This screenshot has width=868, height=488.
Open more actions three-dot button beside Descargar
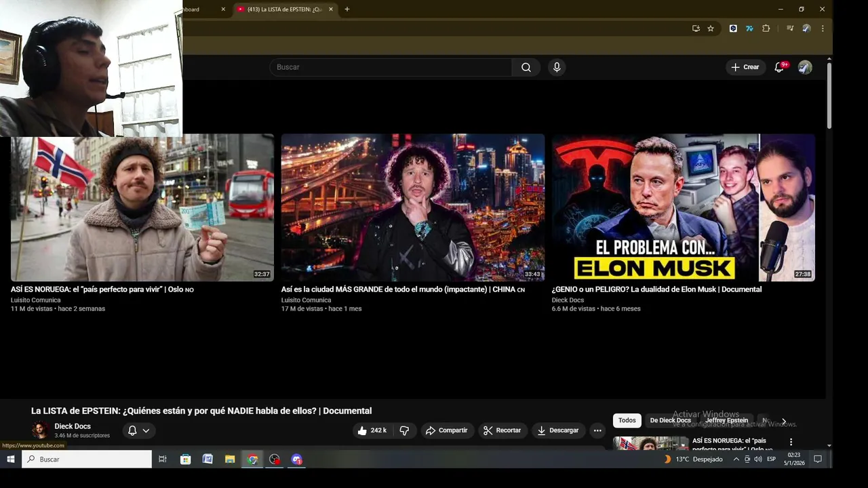point(597,430)
